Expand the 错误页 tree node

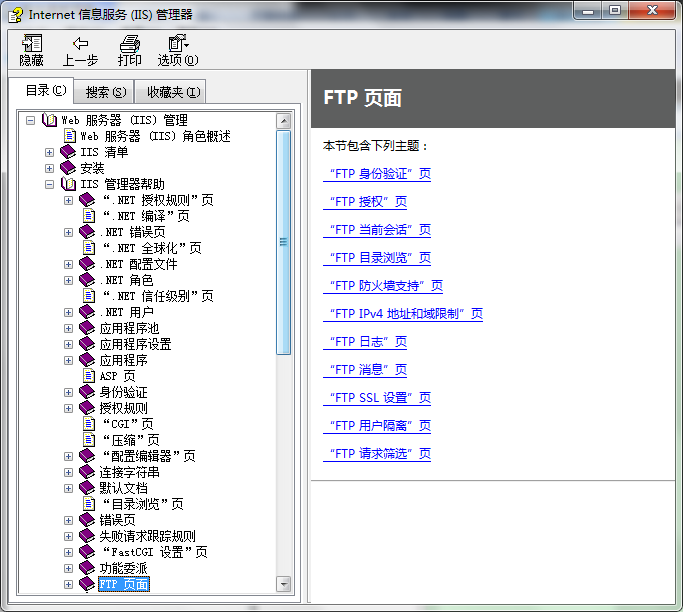click(68, 521)
